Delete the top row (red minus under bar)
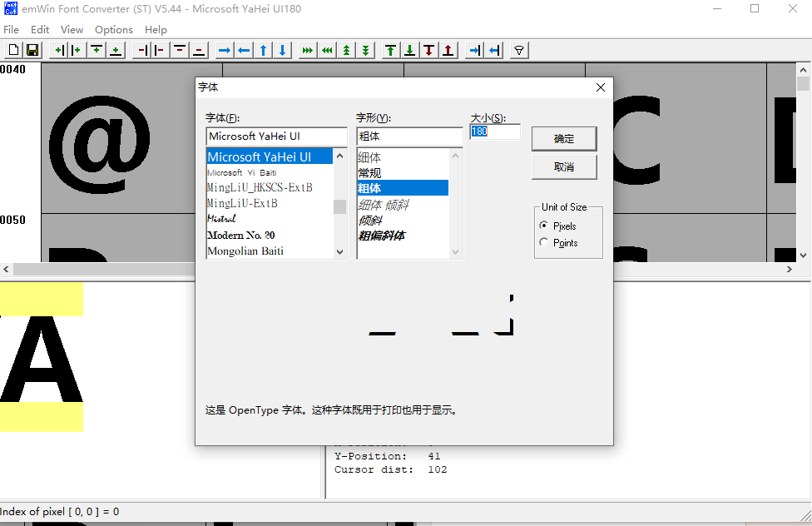812x526 pixels. tap(179, 50)
